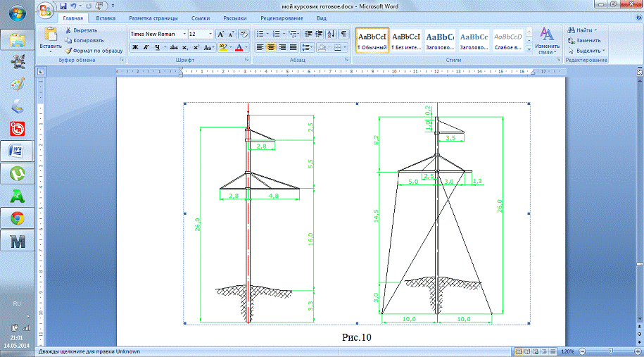Click the Format Painter (Формат по образцу) button
The height and width of the screenshot is (357, 644).
pyautogui.click(x=93, y=50)
